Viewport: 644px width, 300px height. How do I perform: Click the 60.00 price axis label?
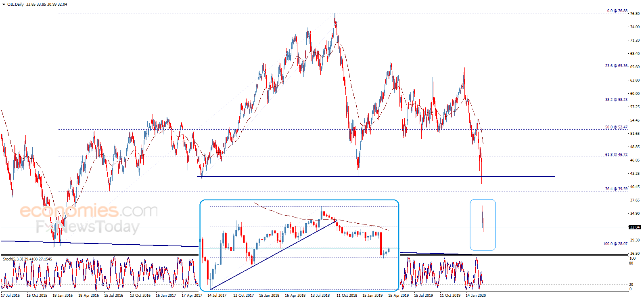tap(635, 94)
